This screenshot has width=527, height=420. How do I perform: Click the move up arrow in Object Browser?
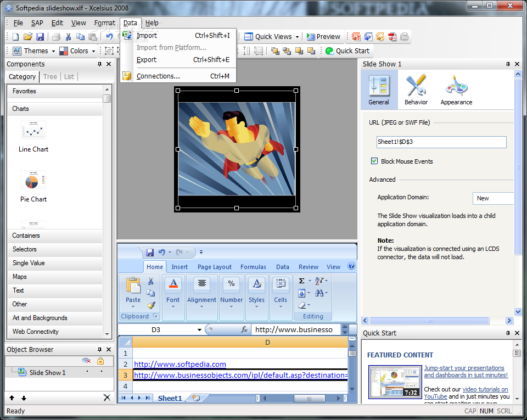coord(12,398)
